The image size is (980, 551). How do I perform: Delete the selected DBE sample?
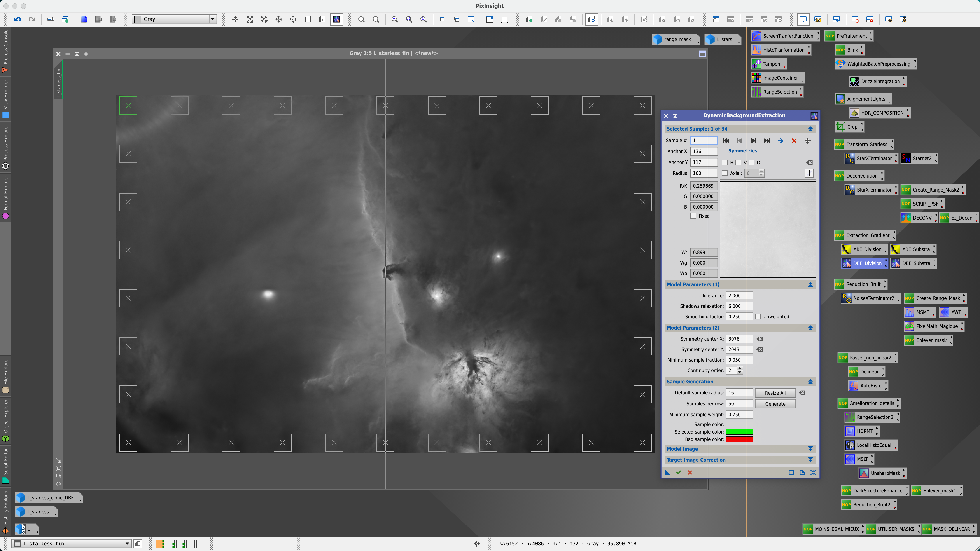[794, 141]
